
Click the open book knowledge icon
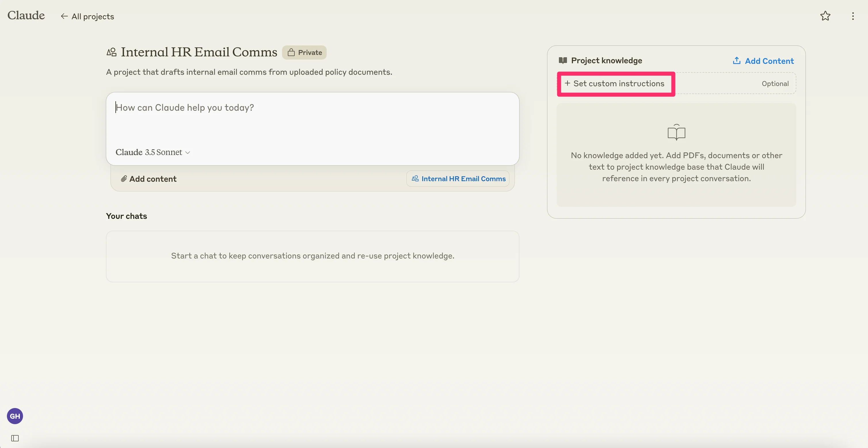pyautogui.click(x=676, y=132)
